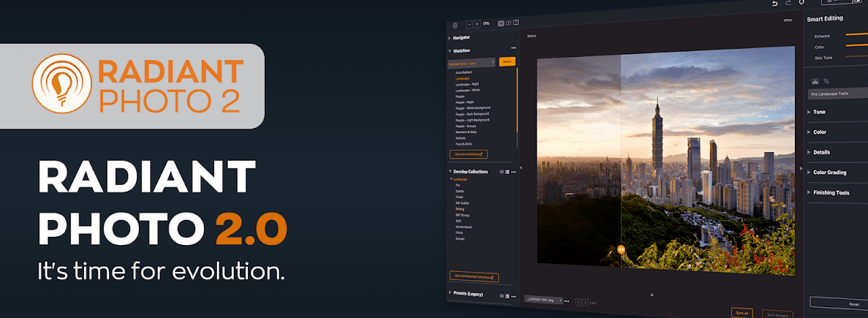Collapse the Develop Collections panel
The height and width of the screenshot is (318, 868).
(x=450, y=172)
